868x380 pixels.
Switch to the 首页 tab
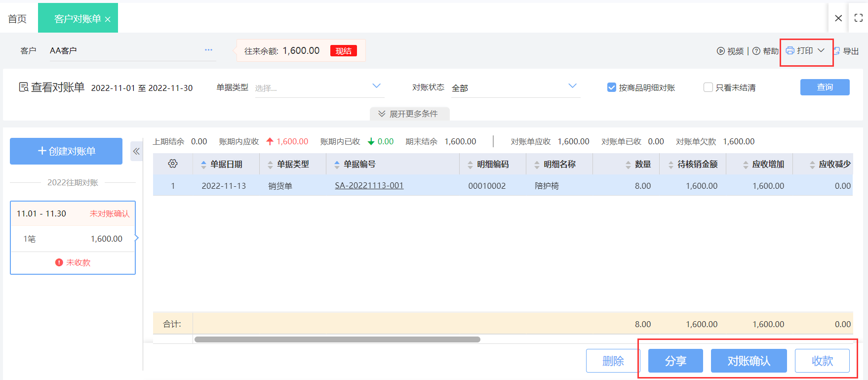pos(17,19)
